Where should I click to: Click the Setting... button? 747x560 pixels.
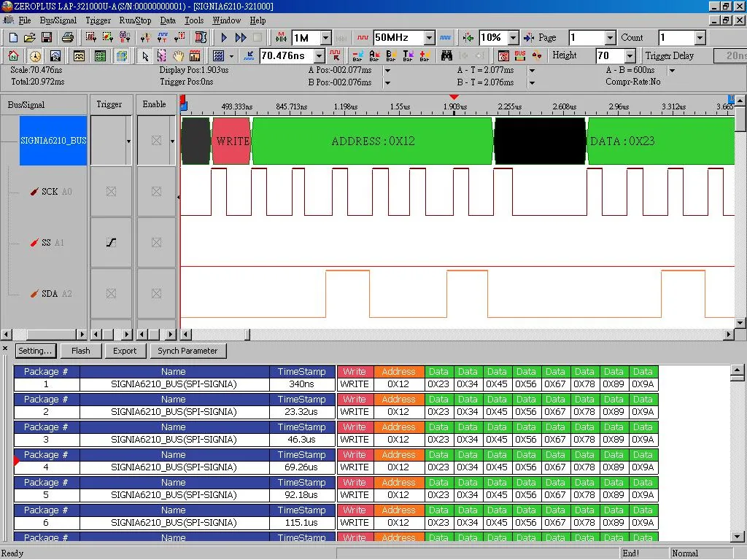(35, 351)
